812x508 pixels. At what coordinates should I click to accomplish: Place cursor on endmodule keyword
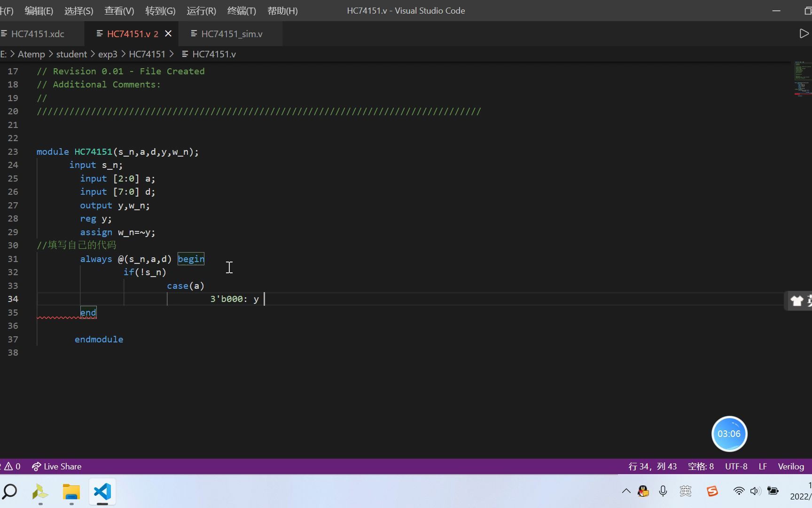coord(99,340)
